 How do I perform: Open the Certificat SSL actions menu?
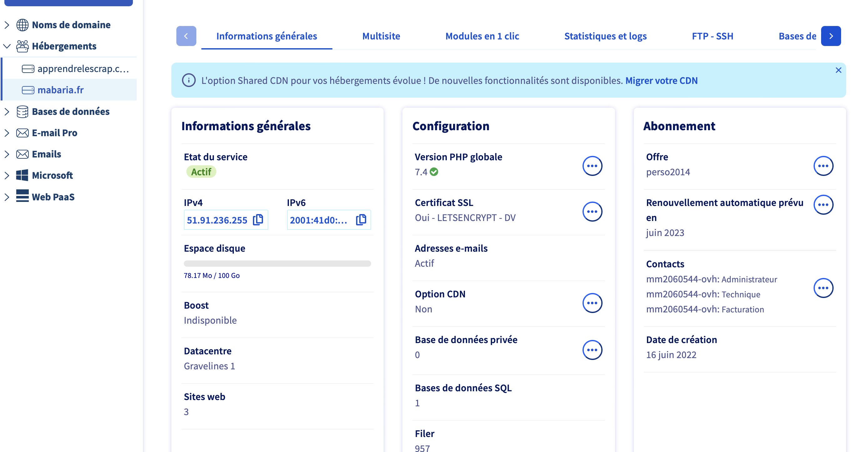(x=592, y=212)
